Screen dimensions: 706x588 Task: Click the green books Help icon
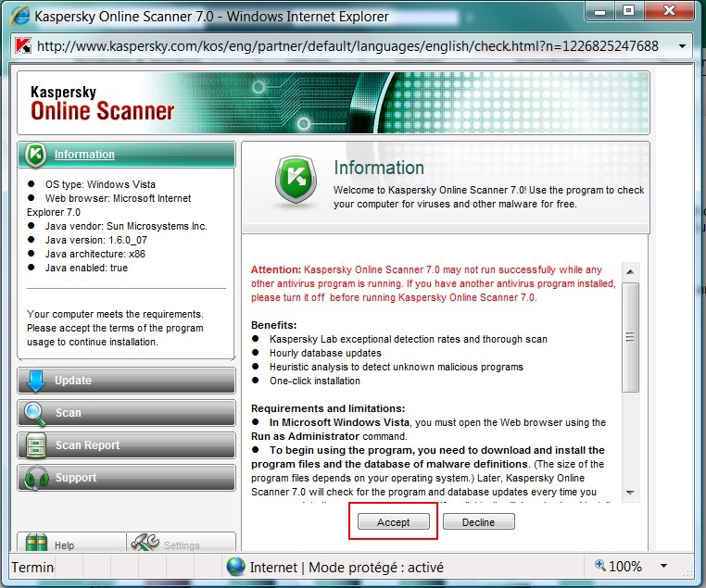(x=36, y=543)
